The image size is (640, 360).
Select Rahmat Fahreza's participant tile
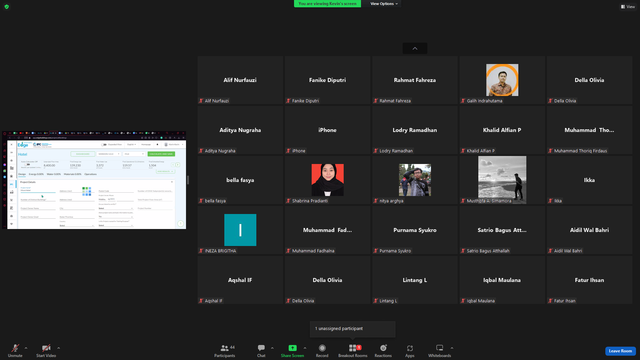coord(415,80)
